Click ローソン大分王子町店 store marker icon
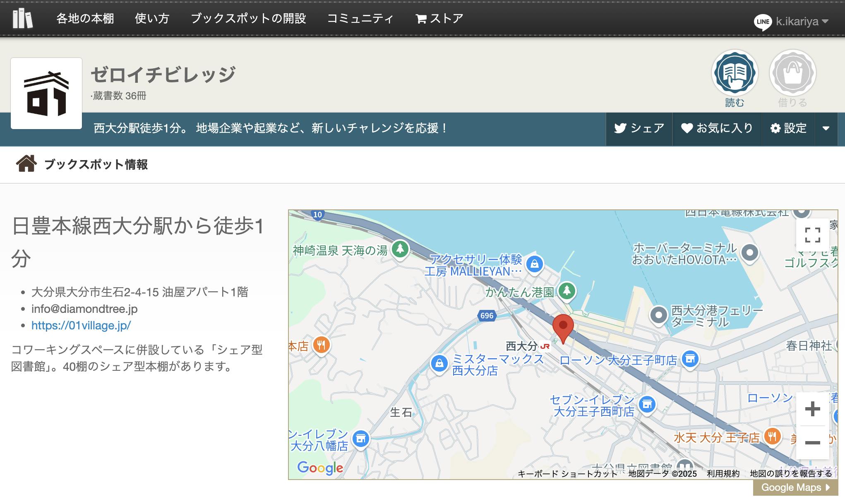Screen dimensions: 845x504 click(x=690, y=359)
